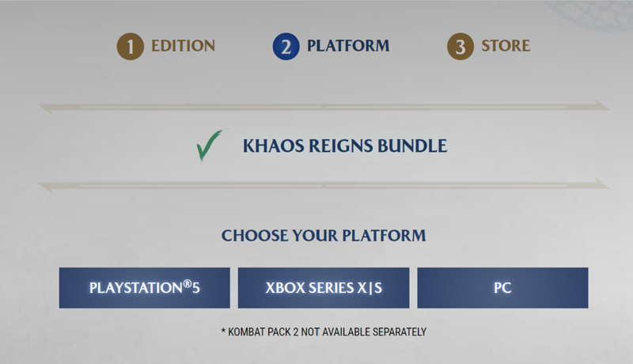The height and width of the screenshot is (364, 633).
Task: Click the divider above the bundle name
Action: 324,107
